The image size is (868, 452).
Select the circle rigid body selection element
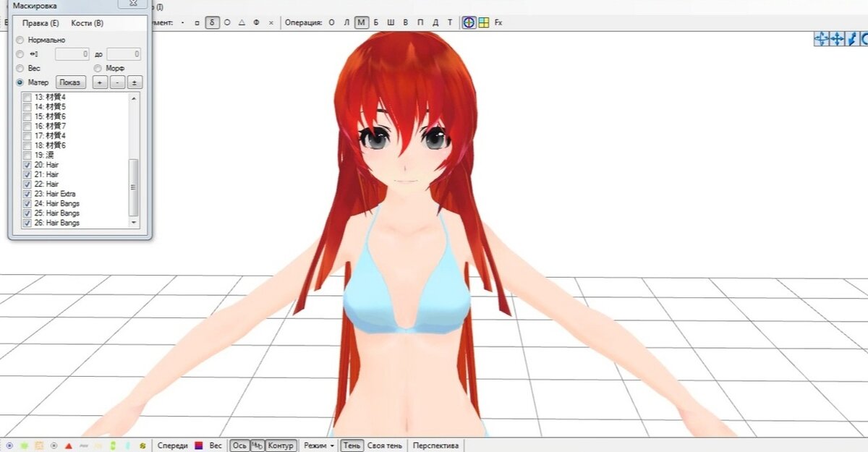coord(227,22)
